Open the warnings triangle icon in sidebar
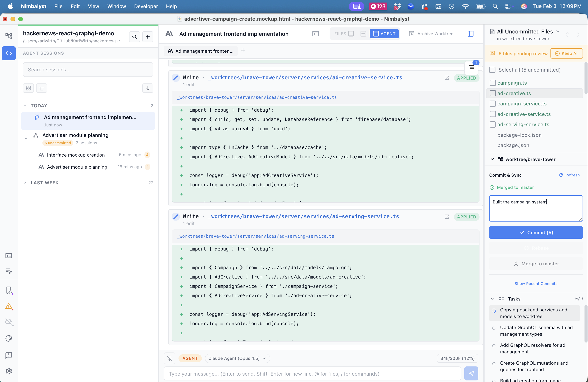Viewport: 588px width, 382px height. (9, 306)
